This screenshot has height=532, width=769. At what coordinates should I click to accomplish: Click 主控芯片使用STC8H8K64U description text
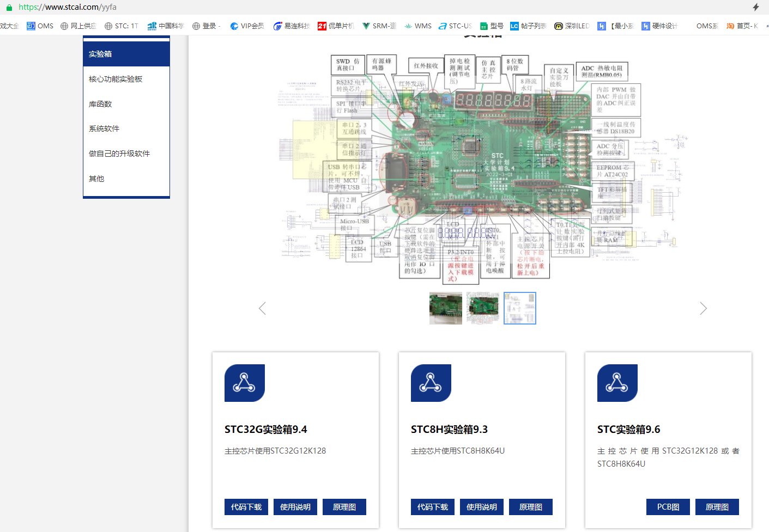(x=458, y=451)
